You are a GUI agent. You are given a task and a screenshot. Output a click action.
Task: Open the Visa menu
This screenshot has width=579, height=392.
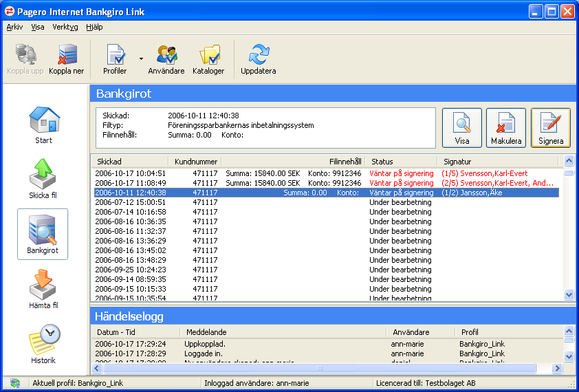[x=38, y=27]
